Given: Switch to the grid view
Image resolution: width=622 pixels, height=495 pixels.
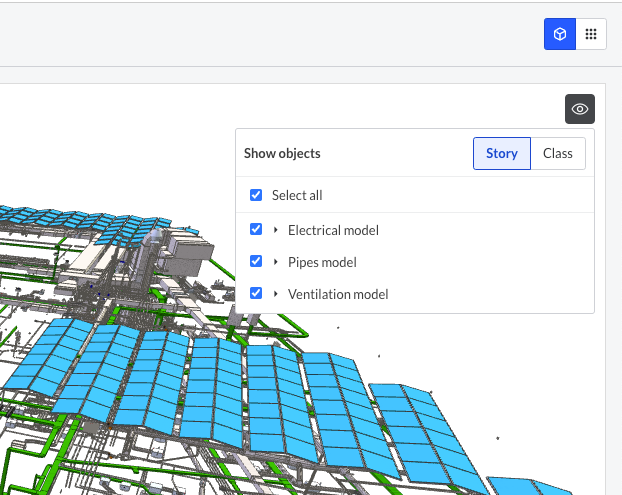Looking at the screenshot, I should point(591,34).
